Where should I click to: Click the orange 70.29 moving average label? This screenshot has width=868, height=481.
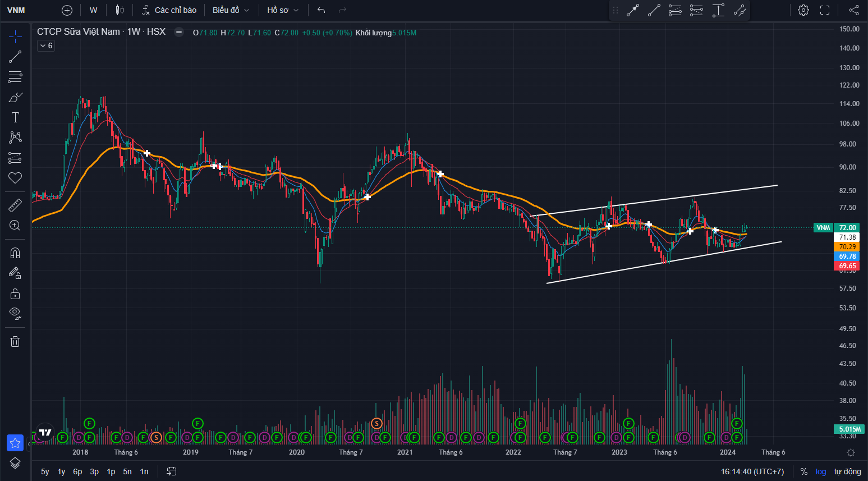click(847, 247)
